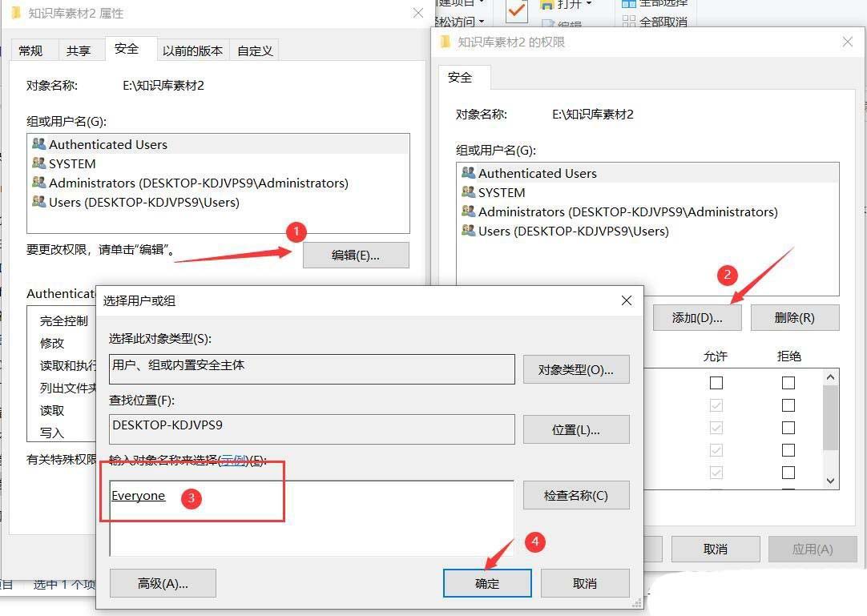Screen dimensions: 867x616
Task: Click the 示例 example link
Action: coord(232,460)
